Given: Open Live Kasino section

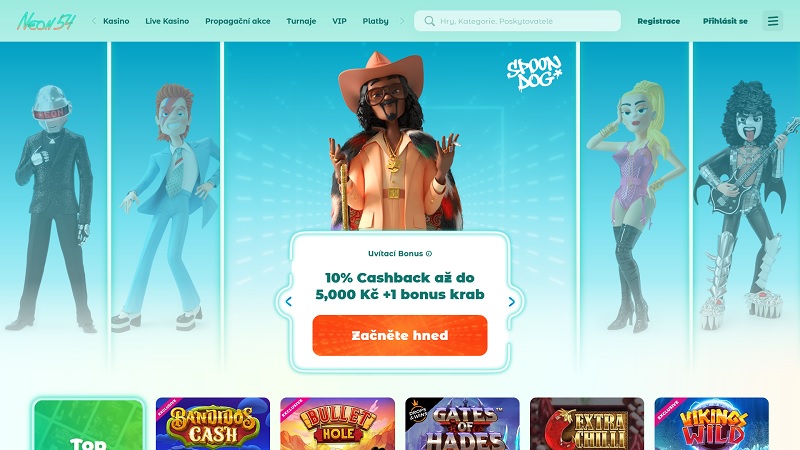Looking at the screenshot, I should point(167,21).
